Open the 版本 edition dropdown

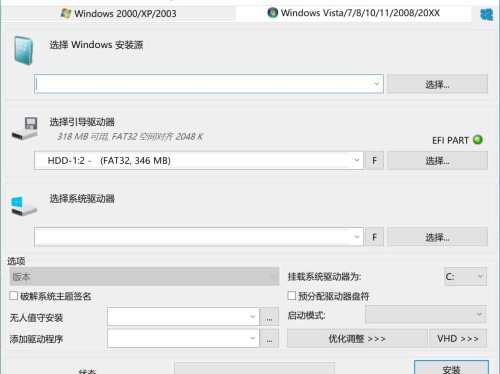coord(144,276)
